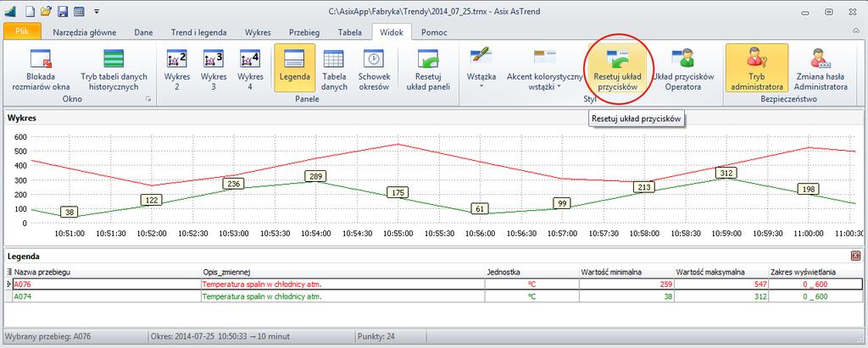Click the maximum value 547 cell

point(721,284)
